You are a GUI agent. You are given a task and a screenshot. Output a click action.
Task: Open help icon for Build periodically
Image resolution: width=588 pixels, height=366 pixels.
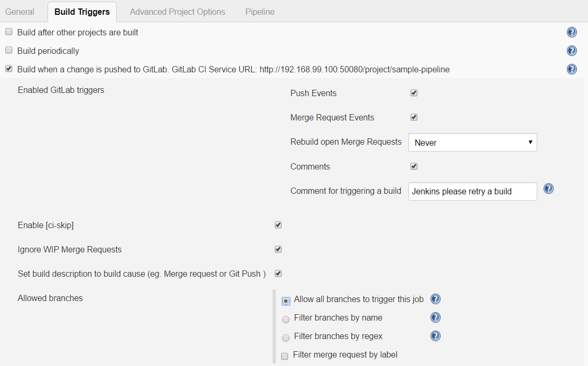point(572,51)
